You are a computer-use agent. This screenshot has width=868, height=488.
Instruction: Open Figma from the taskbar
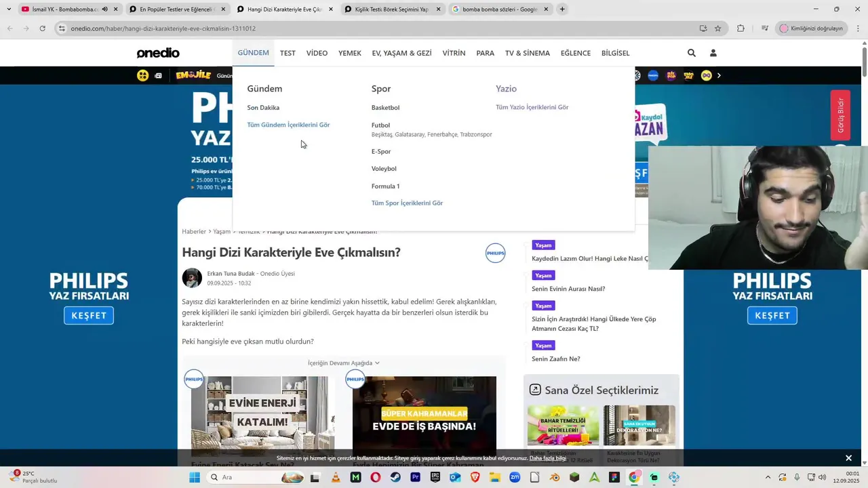click(614, 477)
